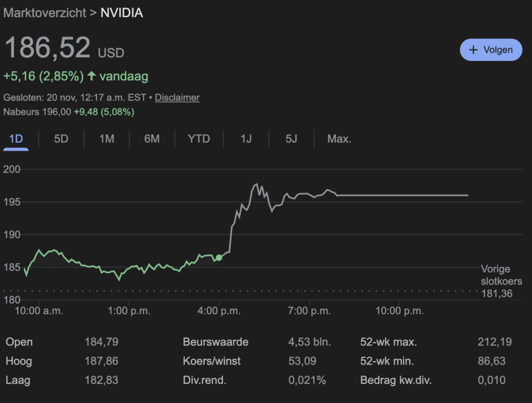Screen dimensions: 532x403
Task: Click the Beurswaarde value 4,53 bln.
Action: 309,342
